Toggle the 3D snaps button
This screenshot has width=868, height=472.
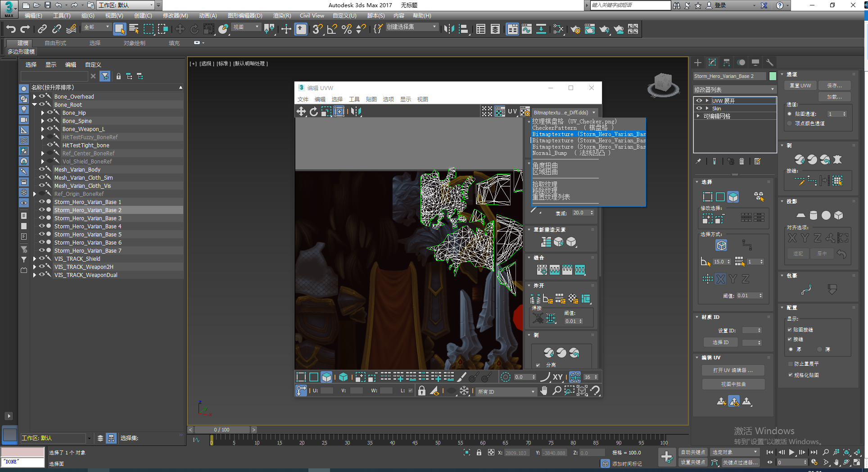317,29
